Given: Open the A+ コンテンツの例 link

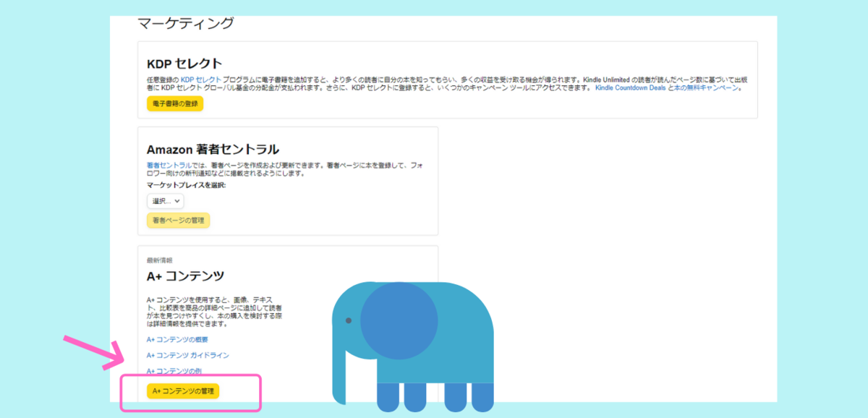Looking at the screenshot, I should coord(174,371).
